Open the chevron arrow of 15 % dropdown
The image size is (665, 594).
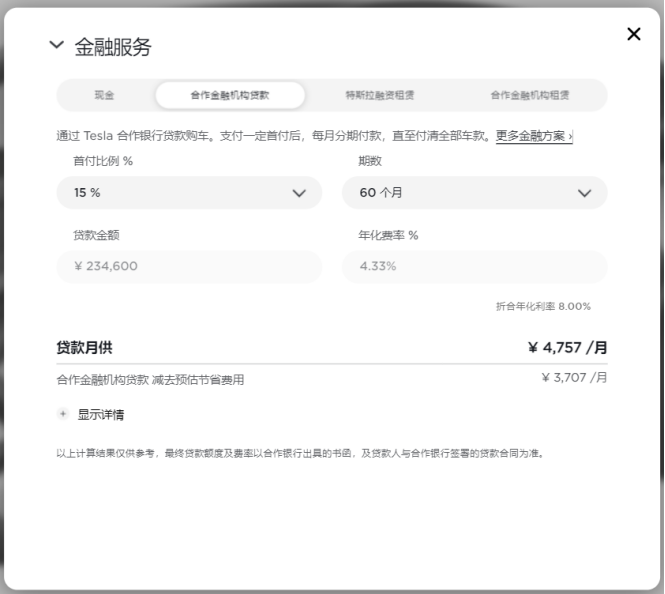click(x=299, y=193)
